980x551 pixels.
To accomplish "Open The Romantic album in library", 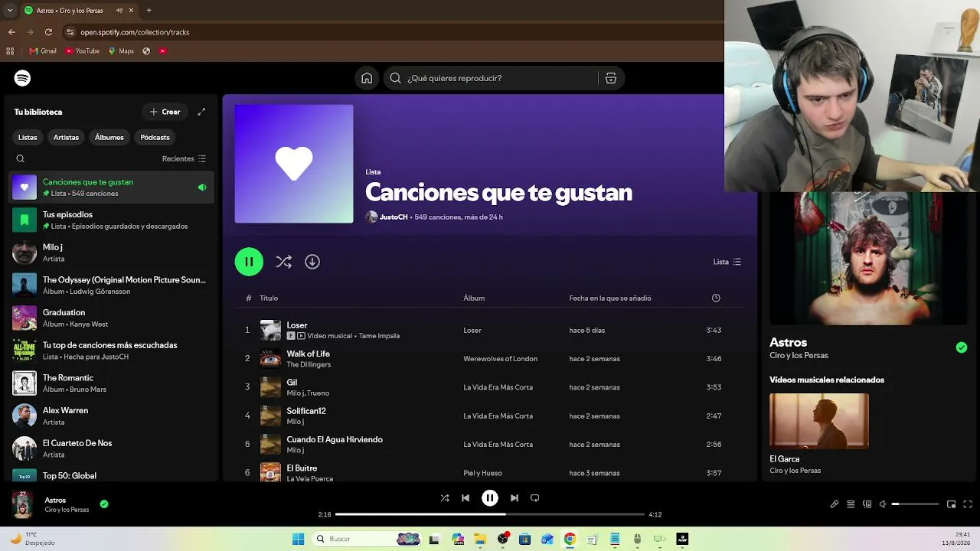I will click(x=112, y=383).
